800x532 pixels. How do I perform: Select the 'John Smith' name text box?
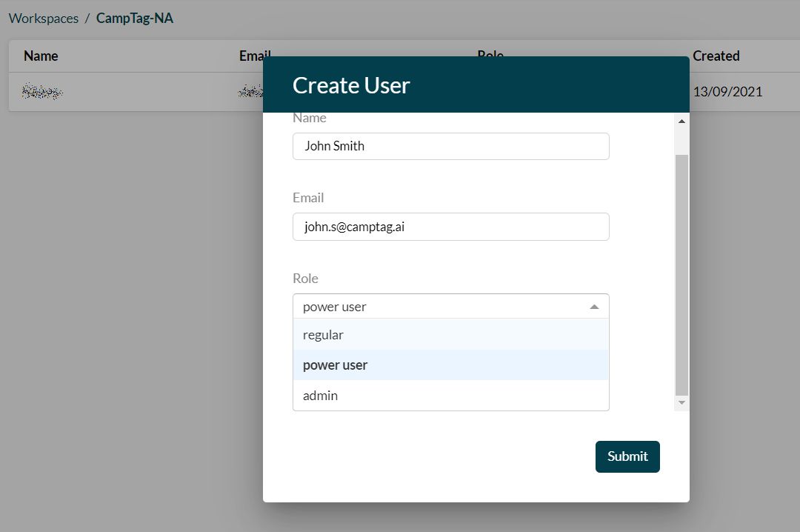pyautogui.click(x=450, y=146)
